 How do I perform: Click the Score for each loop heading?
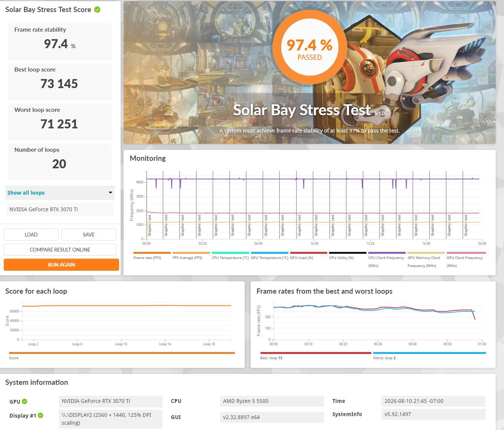click(36, 291)
